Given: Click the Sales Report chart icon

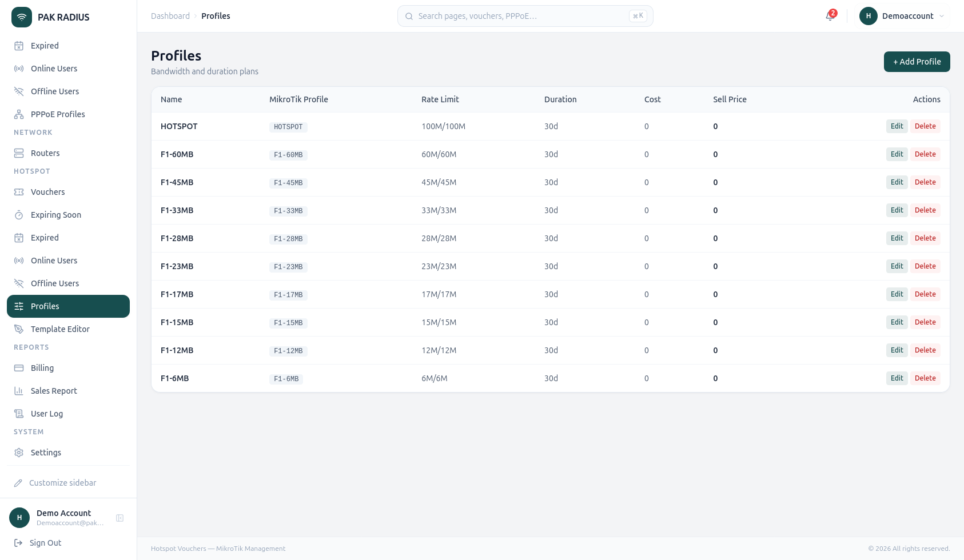Looking at the screenshot, I should tap(19, 391).
